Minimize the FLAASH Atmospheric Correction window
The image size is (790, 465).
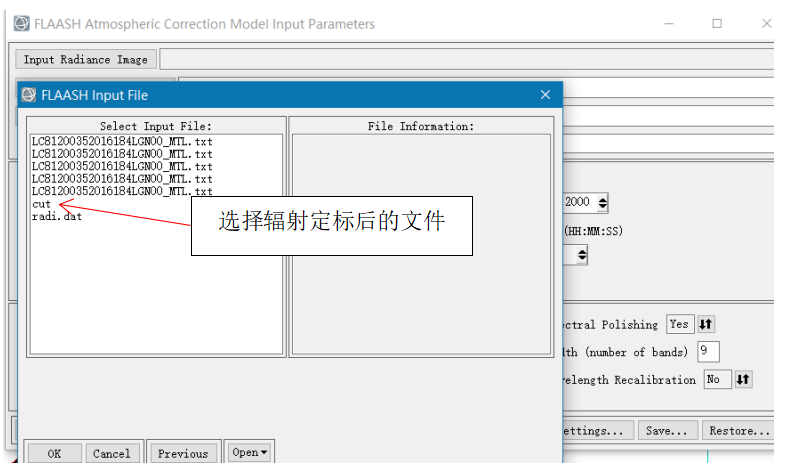(669, 24)
